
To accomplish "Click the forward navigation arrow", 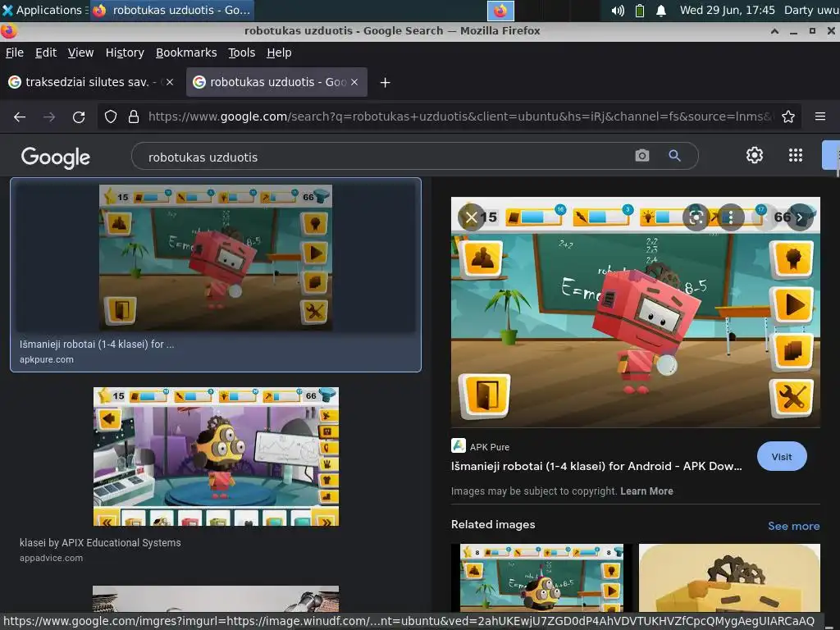I will click(x=49, y=116).
